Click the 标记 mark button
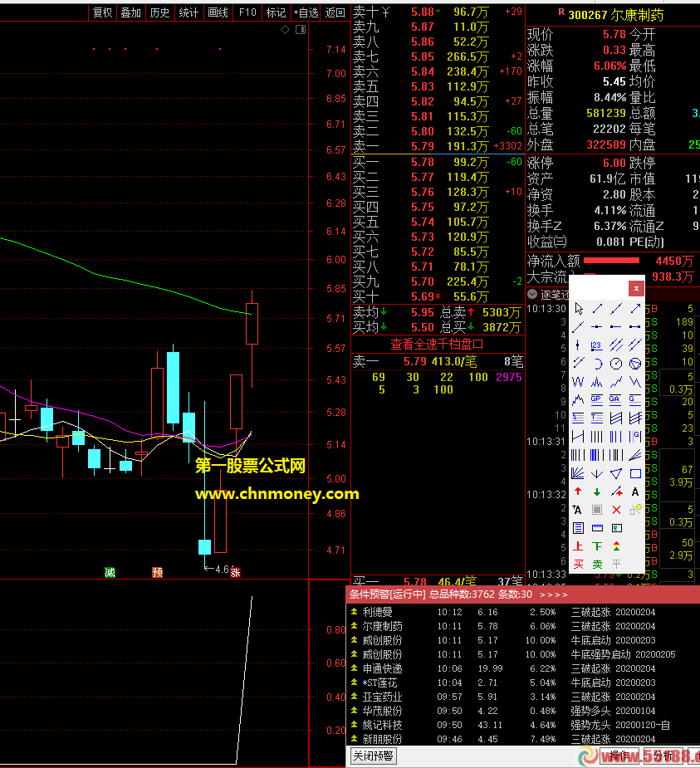The width and height of the screenshot is (700, 768). 276,12
